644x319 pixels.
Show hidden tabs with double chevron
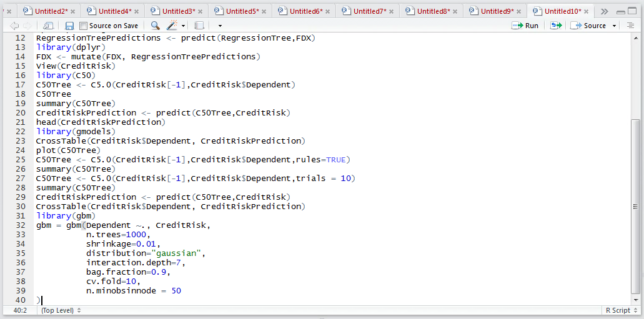[x=604, y=11]
